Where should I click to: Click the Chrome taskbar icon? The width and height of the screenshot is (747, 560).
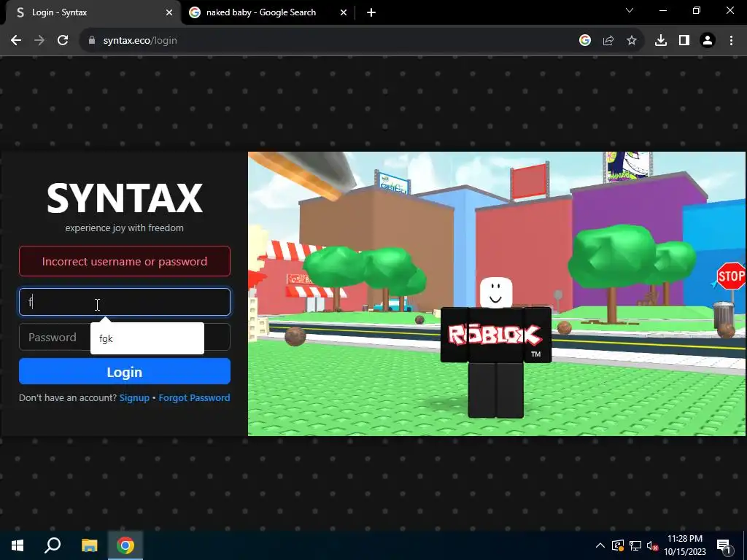(x=125, y=545)
